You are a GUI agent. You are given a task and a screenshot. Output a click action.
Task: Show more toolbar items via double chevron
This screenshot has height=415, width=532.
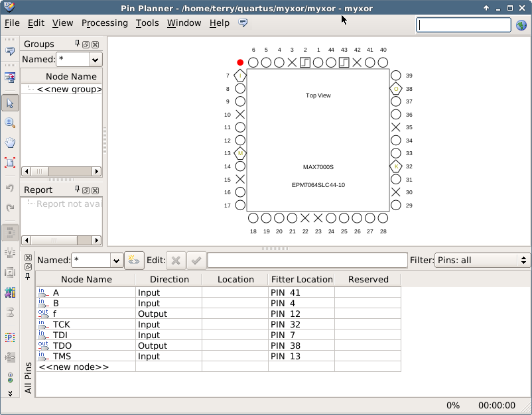click(10, 393)
